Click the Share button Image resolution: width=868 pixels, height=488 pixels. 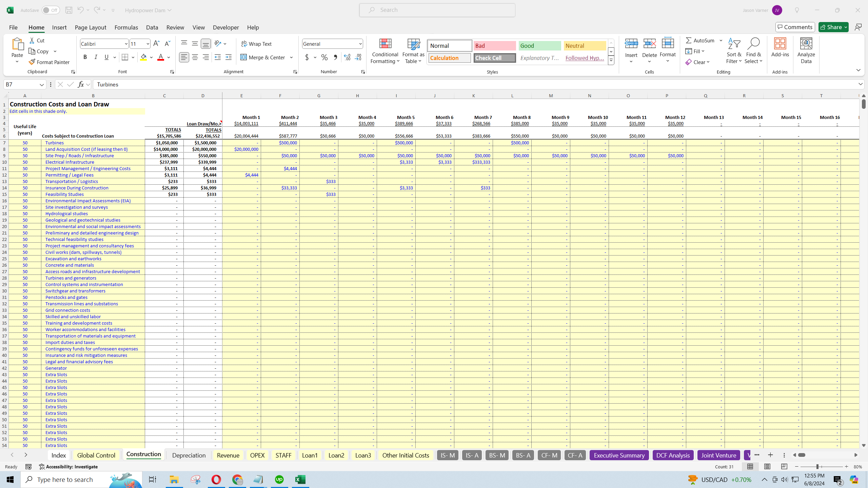coord(833,27)
